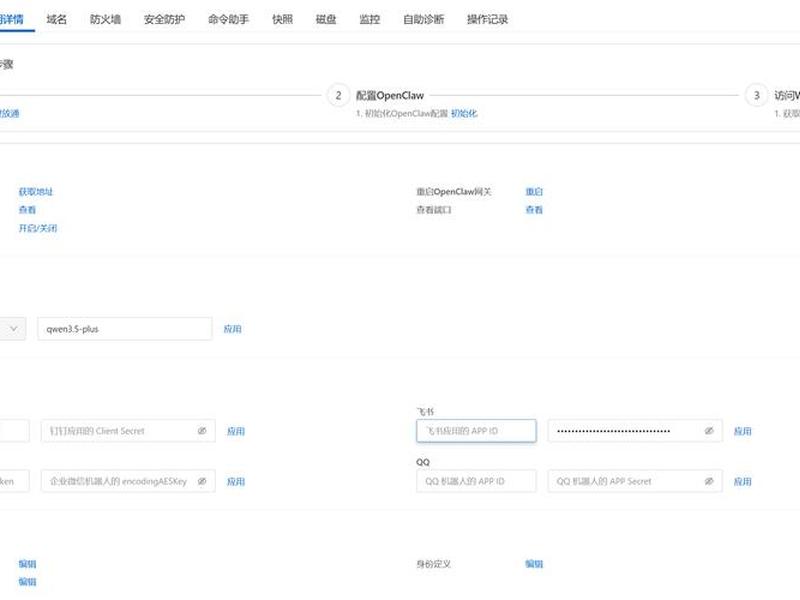Focus the 飞书应用的 APP ID field
Screen dimensions: 800x600
(x=476, y=431)
